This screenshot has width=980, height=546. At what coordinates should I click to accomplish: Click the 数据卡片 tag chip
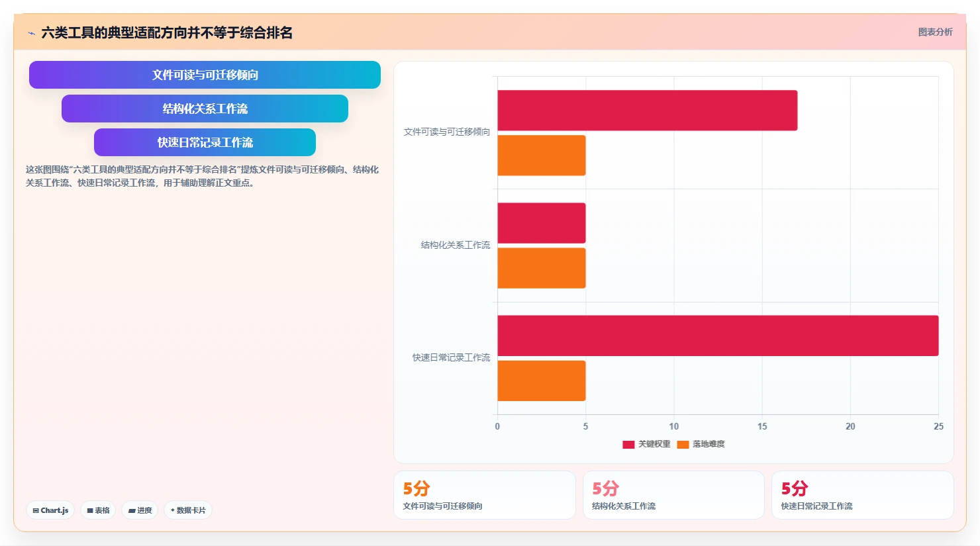click(188, 510)
